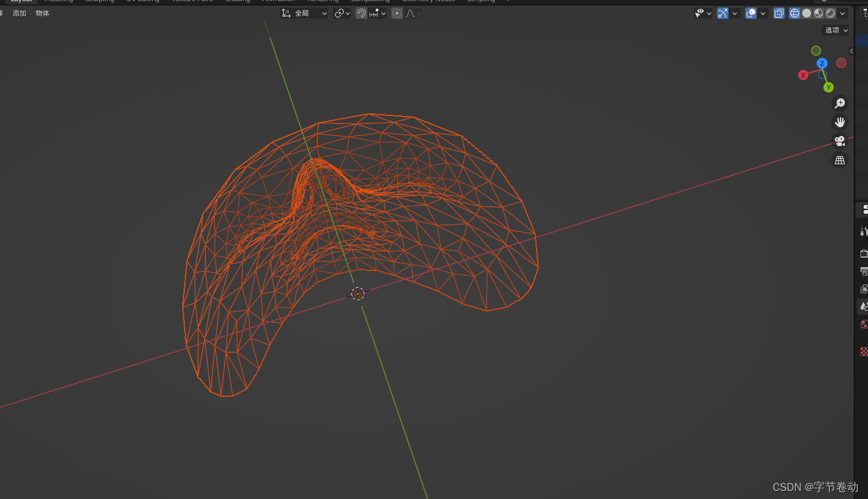Open the 物体 (Object) menu

tap(43, 13)
